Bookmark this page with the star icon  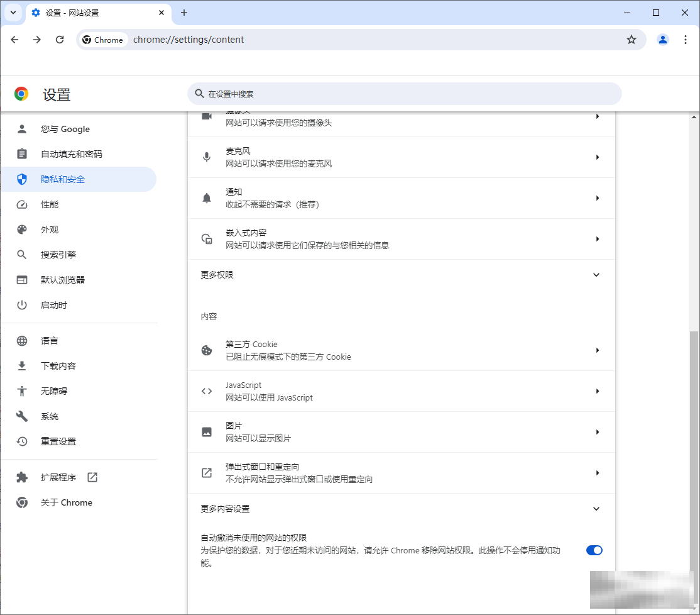(630, 39)
